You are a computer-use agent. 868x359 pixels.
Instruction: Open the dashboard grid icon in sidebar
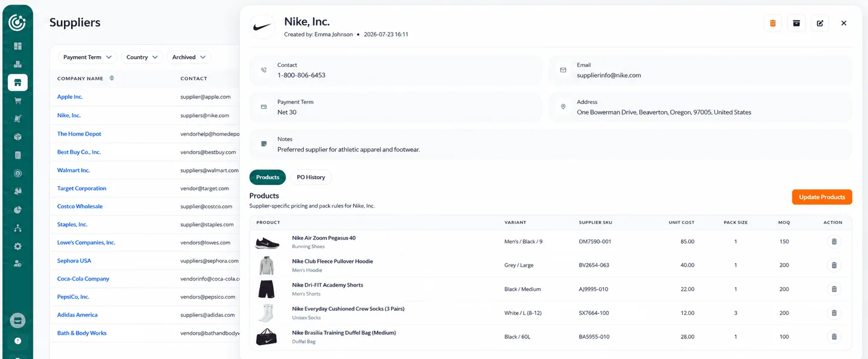pos(17,46)
